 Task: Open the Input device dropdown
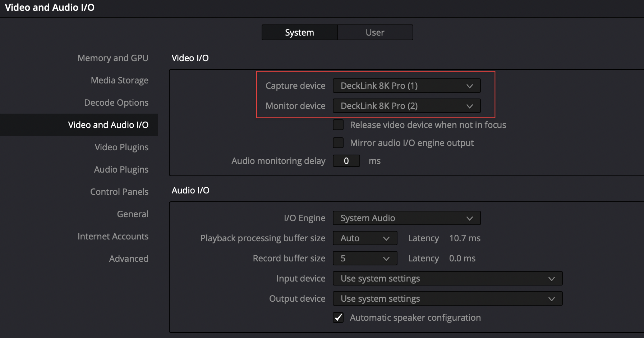(447, 278)
